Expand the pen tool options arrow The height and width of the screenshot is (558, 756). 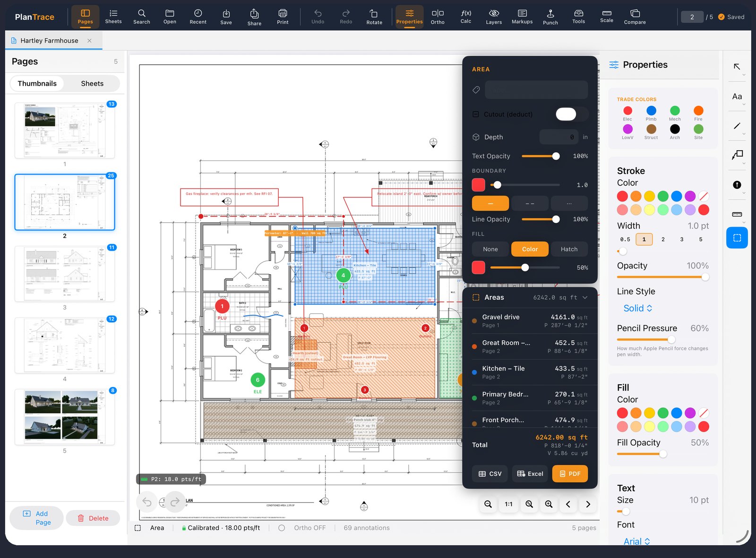[744, 134]
